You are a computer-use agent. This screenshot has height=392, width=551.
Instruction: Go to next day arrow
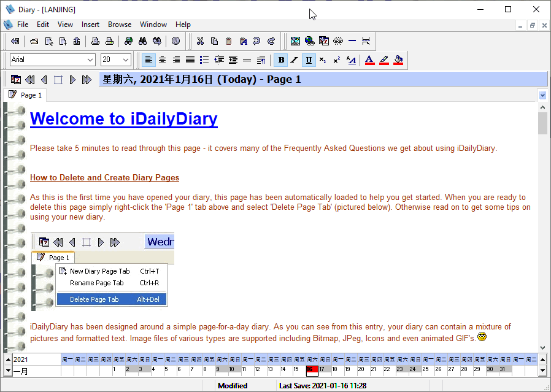tap(72, 80)
